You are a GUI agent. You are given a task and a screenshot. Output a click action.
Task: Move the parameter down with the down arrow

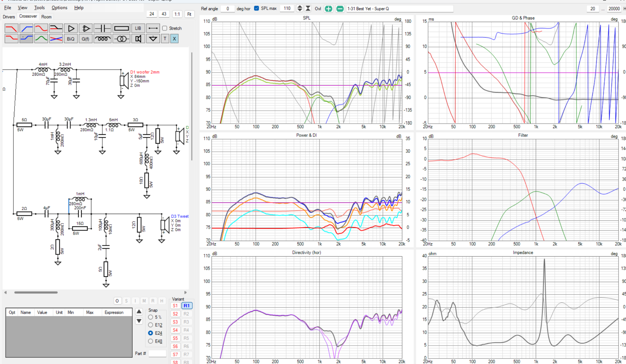139,321
